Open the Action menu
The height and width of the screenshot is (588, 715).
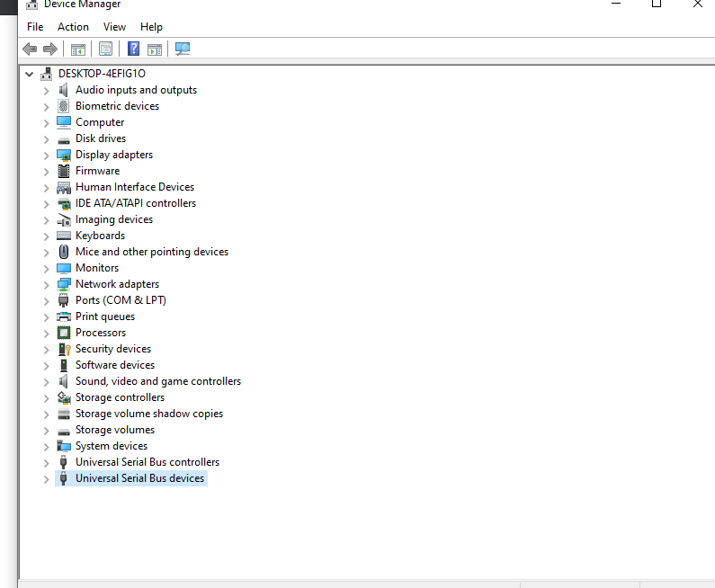pos(73,27)
